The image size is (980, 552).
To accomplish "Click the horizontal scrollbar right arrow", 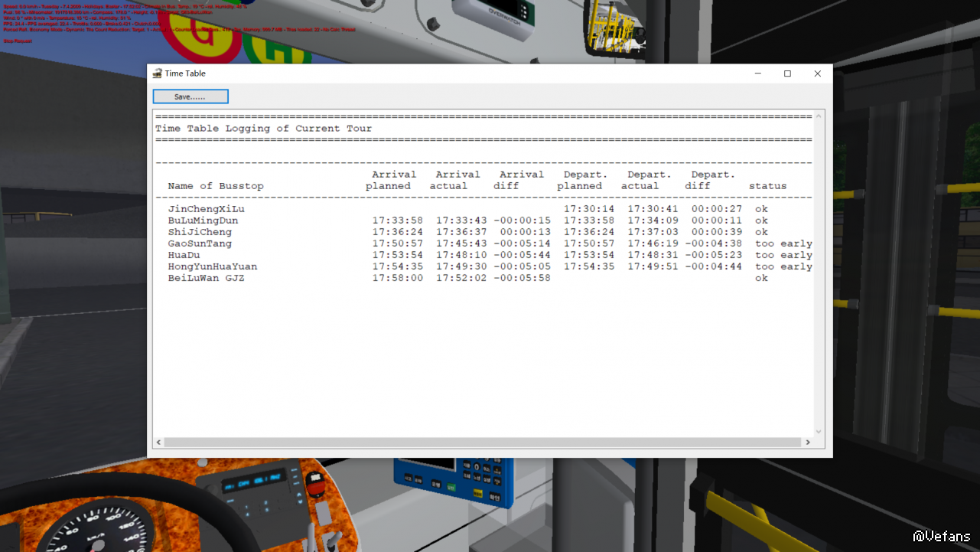I will 807,443.
